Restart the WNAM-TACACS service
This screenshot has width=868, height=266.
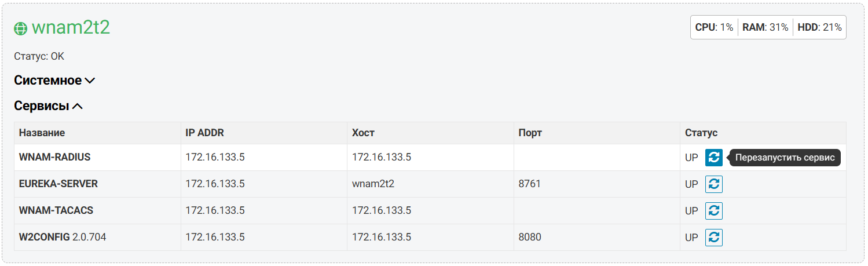(x=713, y=210)
